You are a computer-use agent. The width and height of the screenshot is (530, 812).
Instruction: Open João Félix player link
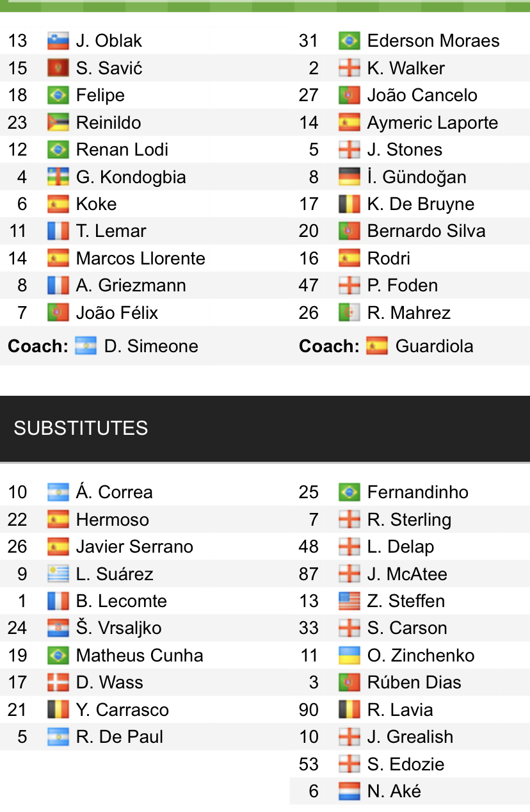click(116, 313)
